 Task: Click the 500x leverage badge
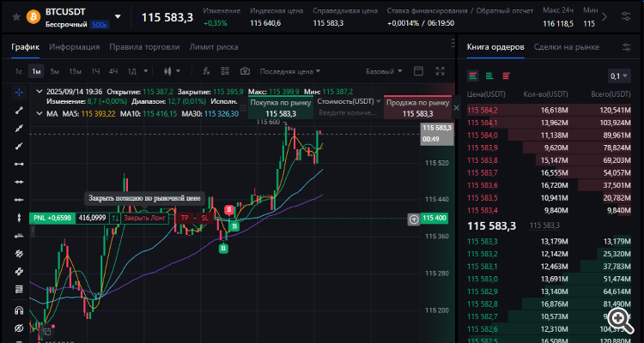point(100,25)
